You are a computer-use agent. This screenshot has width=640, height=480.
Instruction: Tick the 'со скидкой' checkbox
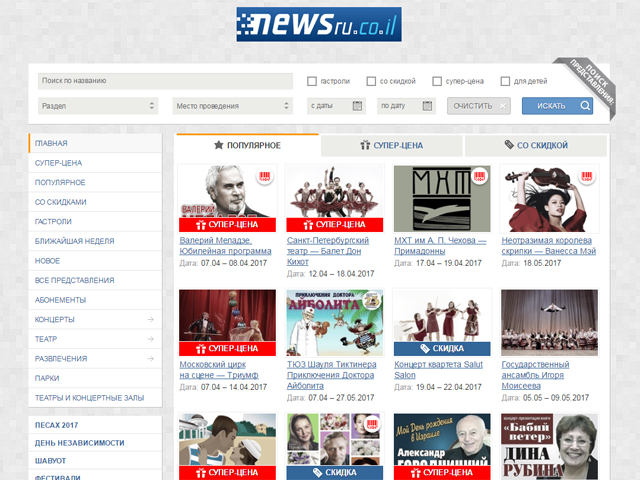(x=371, y=81)
